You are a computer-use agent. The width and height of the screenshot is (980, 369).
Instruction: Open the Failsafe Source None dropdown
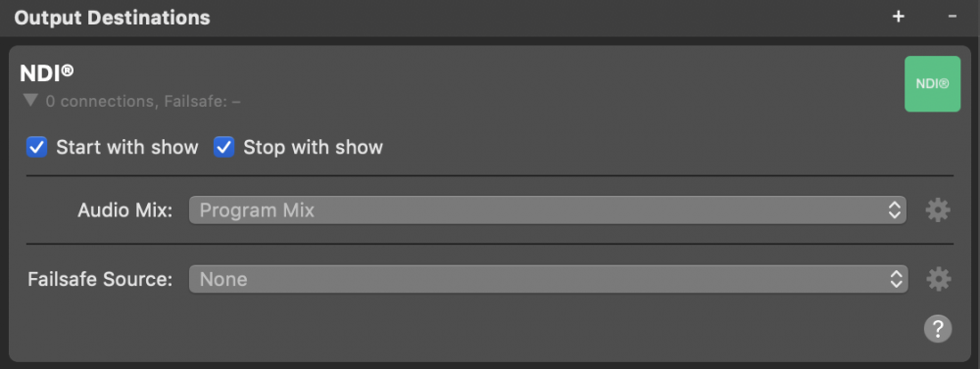tap(548, 279)
